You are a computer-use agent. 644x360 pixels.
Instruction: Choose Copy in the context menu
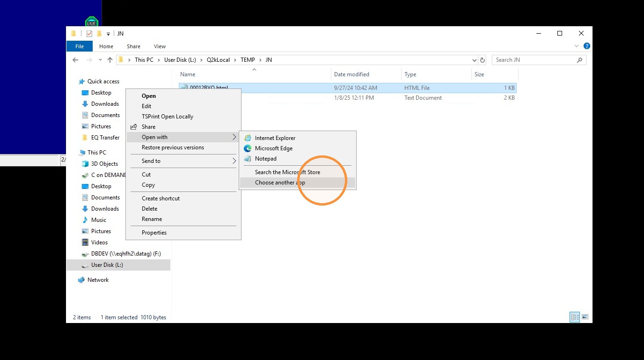(183, 185)
